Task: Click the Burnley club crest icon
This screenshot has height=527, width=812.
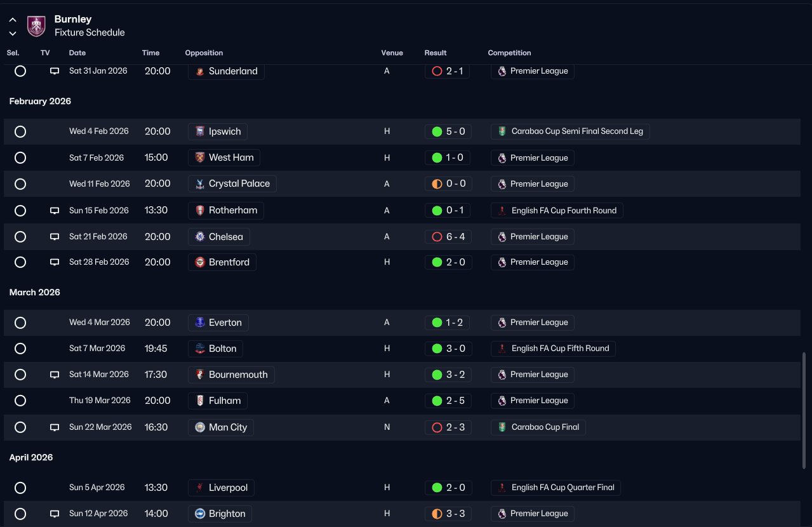Action: (x=36, y=26)
